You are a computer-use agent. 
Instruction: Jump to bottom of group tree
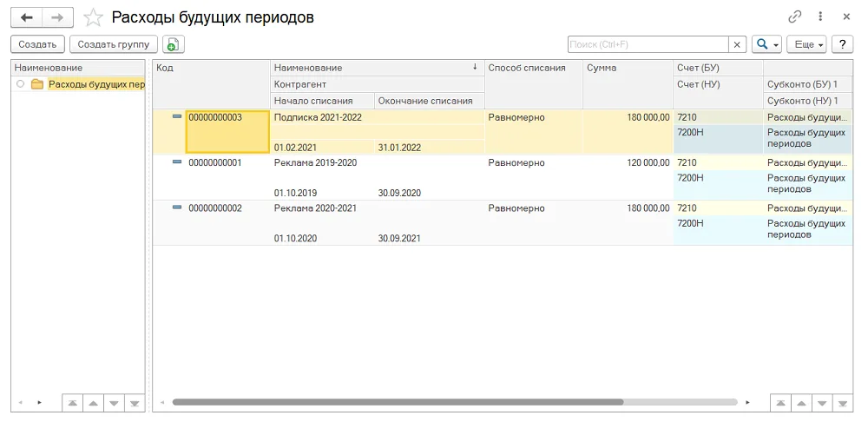pyautogui.click(x=134, y=403)
